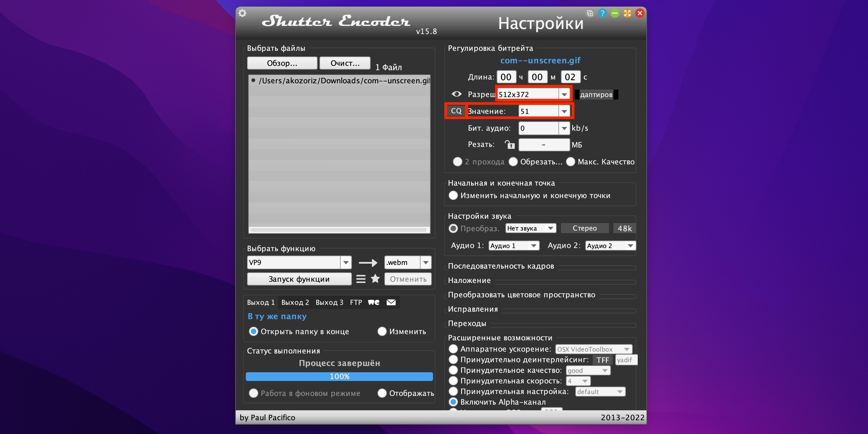Viewport: 868px width, 434px height.
Task: Enable the Макс. Качество option
Action: (571, 162)
